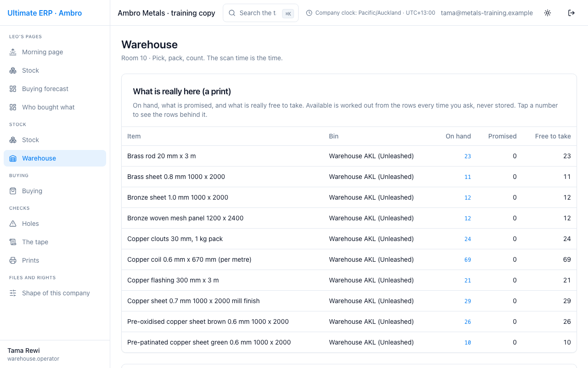Click the Shape of this company icon
Screen dimensions: 588x368
13,293
